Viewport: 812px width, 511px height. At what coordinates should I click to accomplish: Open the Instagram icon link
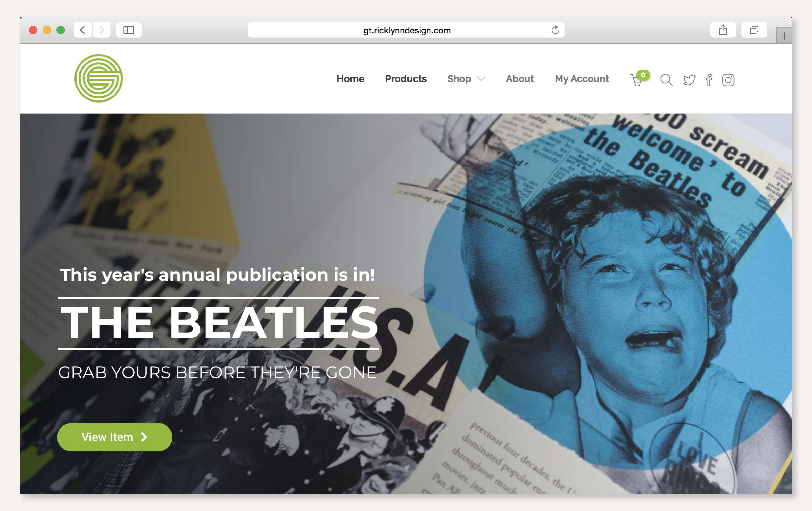point(728,80)
